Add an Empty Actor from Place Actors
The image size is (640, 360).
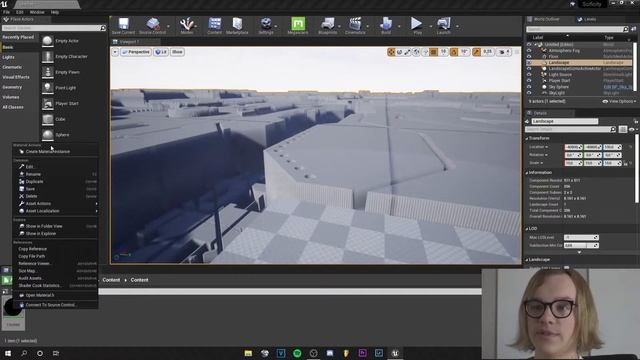pos(67,41)
